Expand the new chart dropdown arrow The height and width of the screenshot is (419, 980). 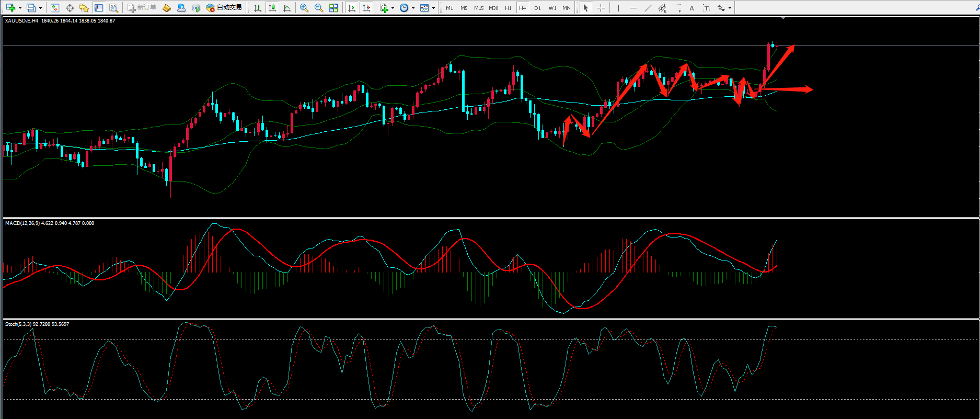[x=20, y=8]
